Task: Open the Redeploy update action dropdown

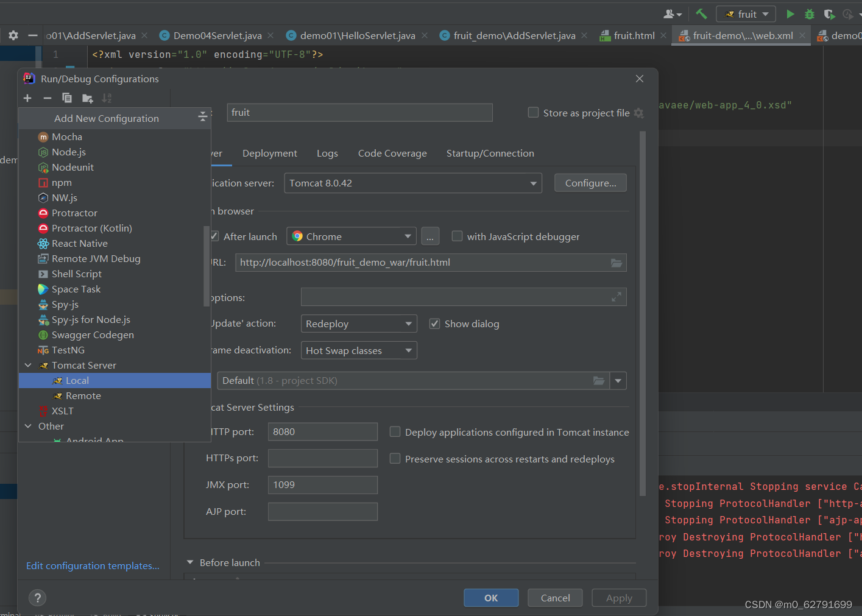Action: coord(359,324)
